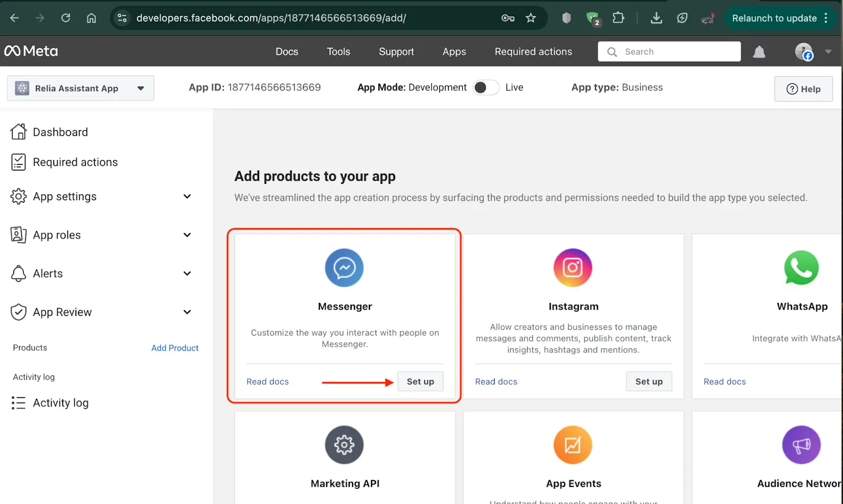The image size is (843, 504).
Task: Open the Dashboard sidebar item
Action: [60, 132]
